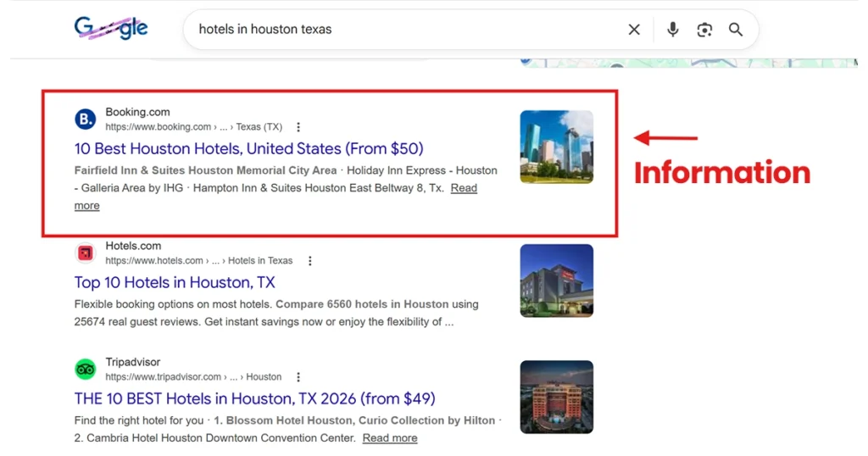Click the "Fairfield Inn & Suites Houston Memorial" snippet
Screen dimensions: 868x456
286,188
